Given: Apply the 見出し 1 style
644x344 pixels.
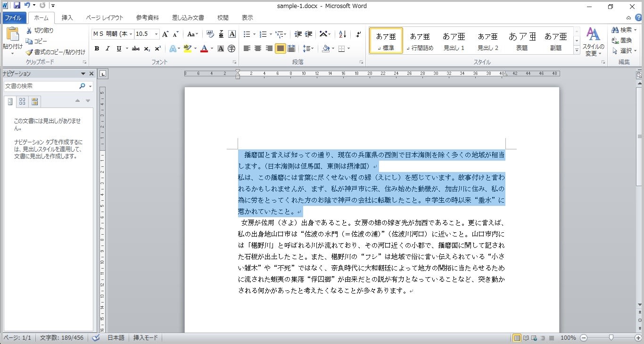Looking at the screenshot, I should [454, 41].
